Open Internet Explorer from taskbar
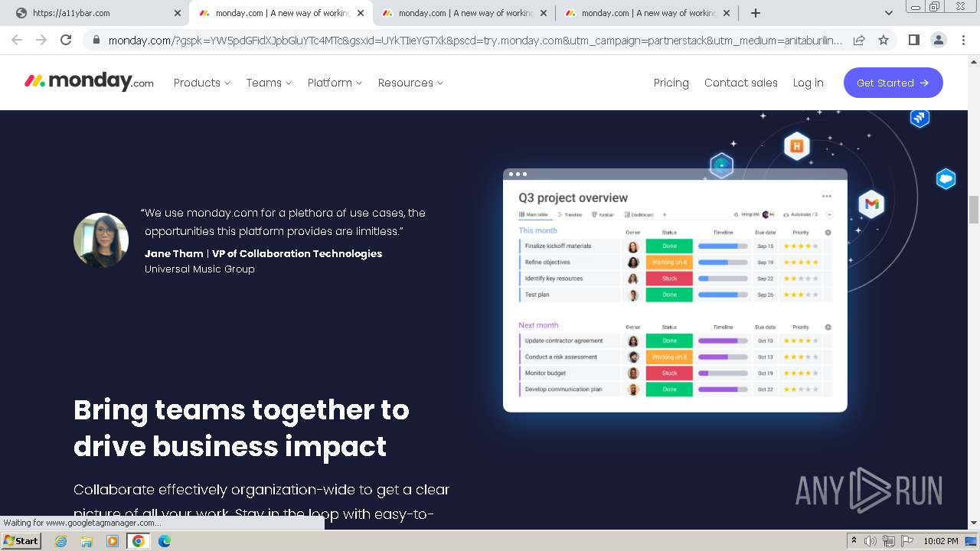The image size is (980, 551). pos(61,541)
